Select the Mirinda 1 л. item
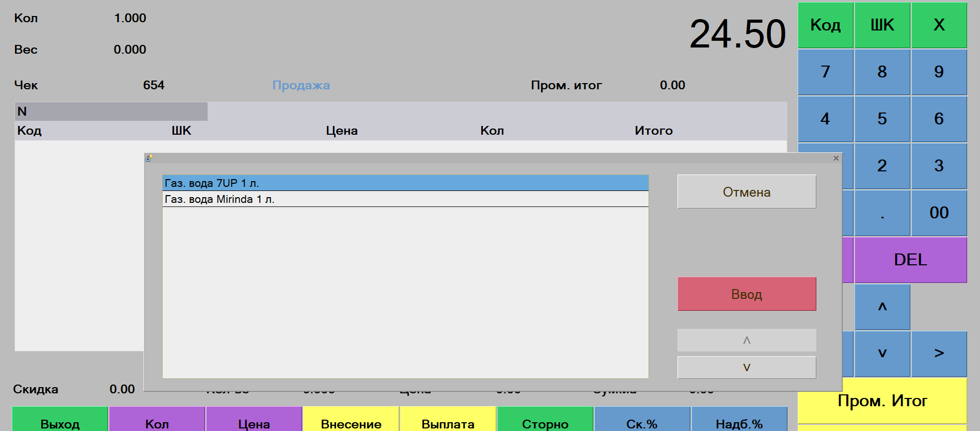Screen dimensions: 980x431 click(x=405, y=199)
